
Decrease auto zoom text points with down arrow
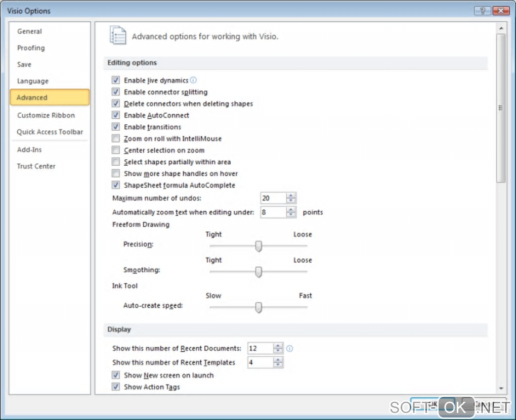pyautogui.click(x=291, y=214)
